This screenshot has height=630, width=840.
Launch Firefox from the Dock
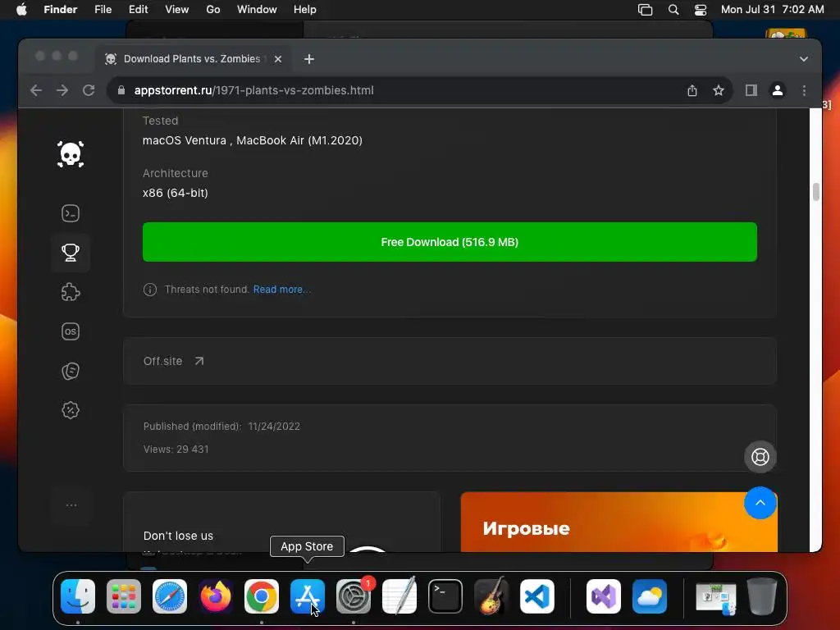click(216, 596)
